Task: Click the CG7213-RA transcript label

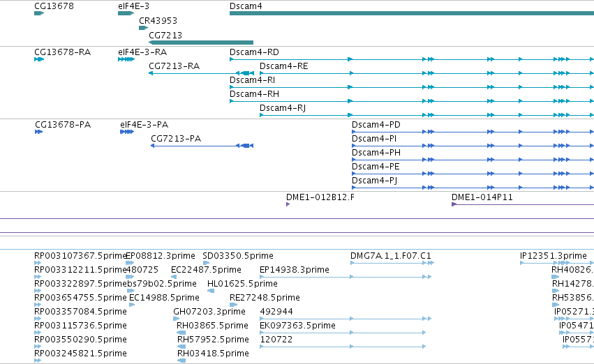Action: click(175, 66)
